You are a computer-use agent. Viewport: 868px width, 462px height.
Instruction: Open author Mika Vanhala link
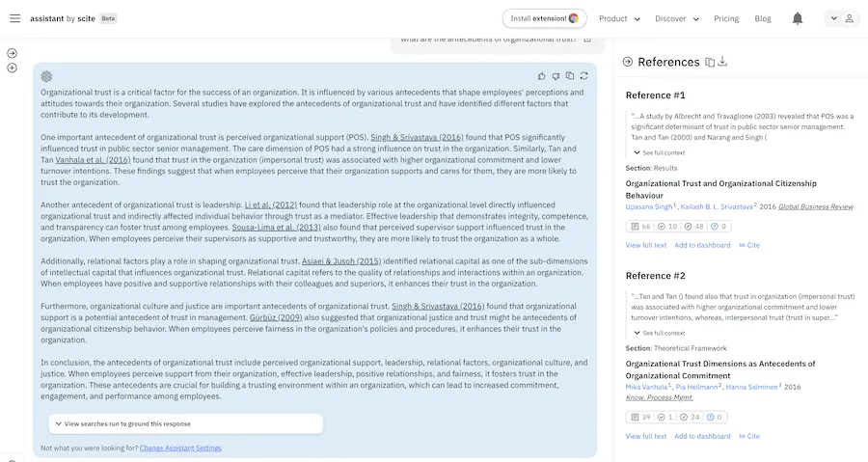click(646, 388)
